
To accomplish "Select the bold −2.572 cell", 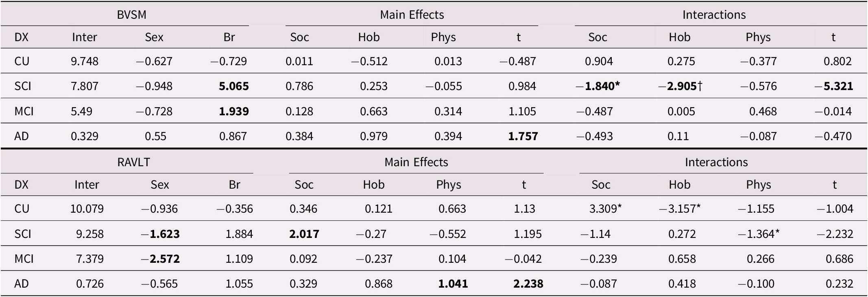I will point(160,259).
